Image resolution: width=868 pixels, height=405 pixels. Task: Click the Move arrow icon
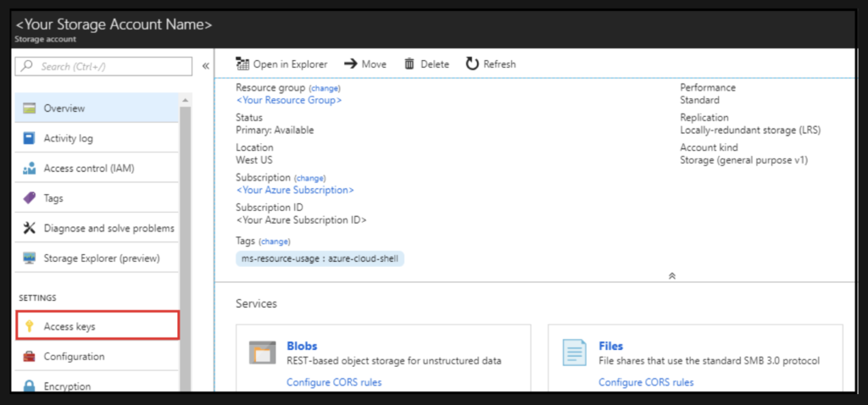point(350,64)
